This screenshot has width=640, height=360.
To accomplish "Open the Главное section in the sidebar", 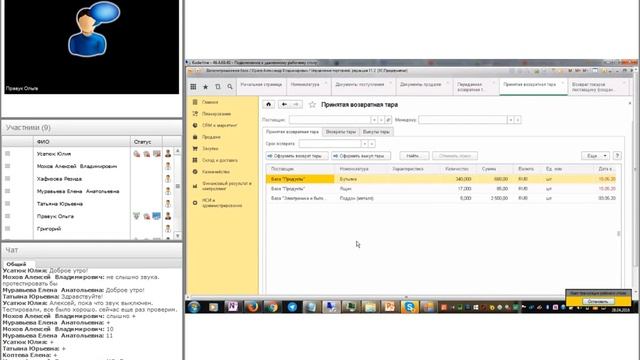I will (x=210, y=102).
